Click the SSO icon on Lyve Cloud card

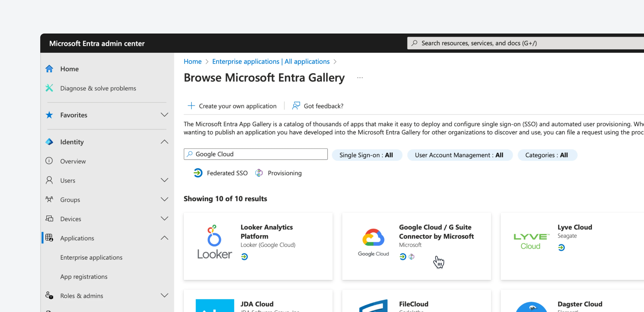click(x=561, y=247)
